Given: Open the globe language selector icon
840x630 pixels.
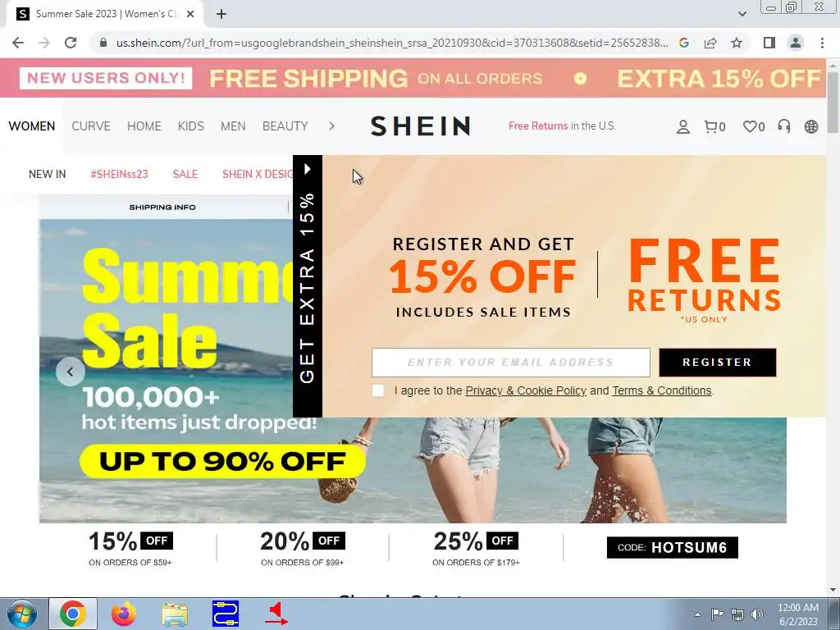Looking at the screenshot, I should pos(811,126).
